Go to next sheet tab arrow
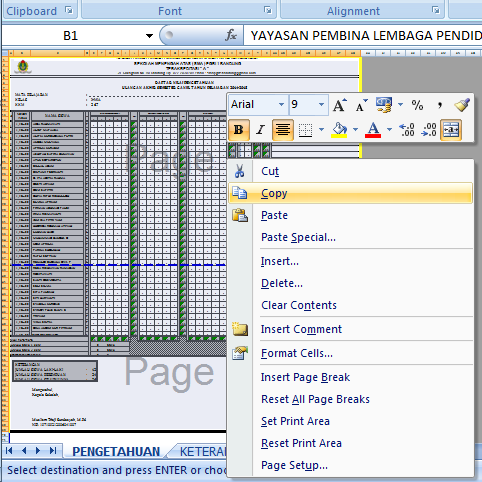 click(38, 451)
